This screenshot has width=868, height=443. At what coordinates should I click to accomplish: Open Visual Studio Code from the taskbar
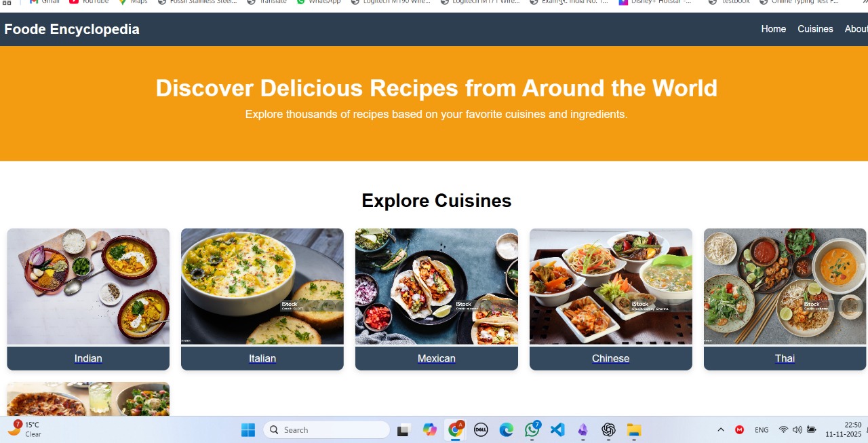tap(557, 429)
